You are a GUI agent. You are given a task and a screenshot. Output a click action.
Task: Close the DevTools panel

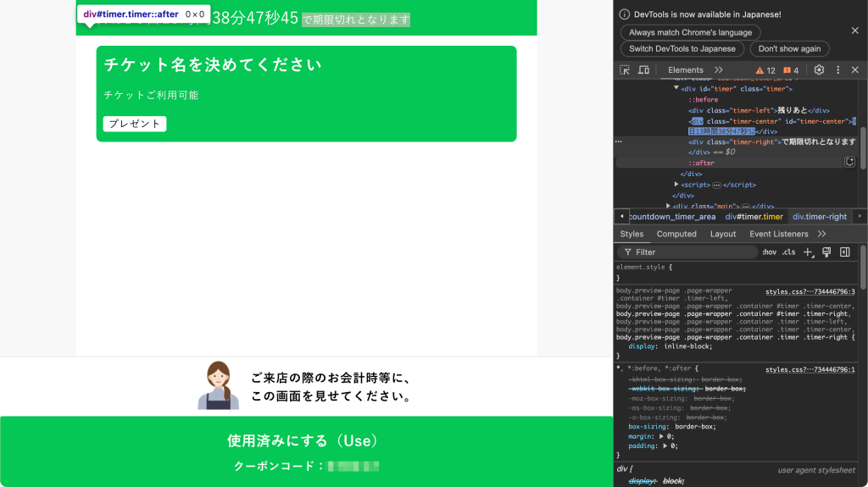tap(854, 69)
